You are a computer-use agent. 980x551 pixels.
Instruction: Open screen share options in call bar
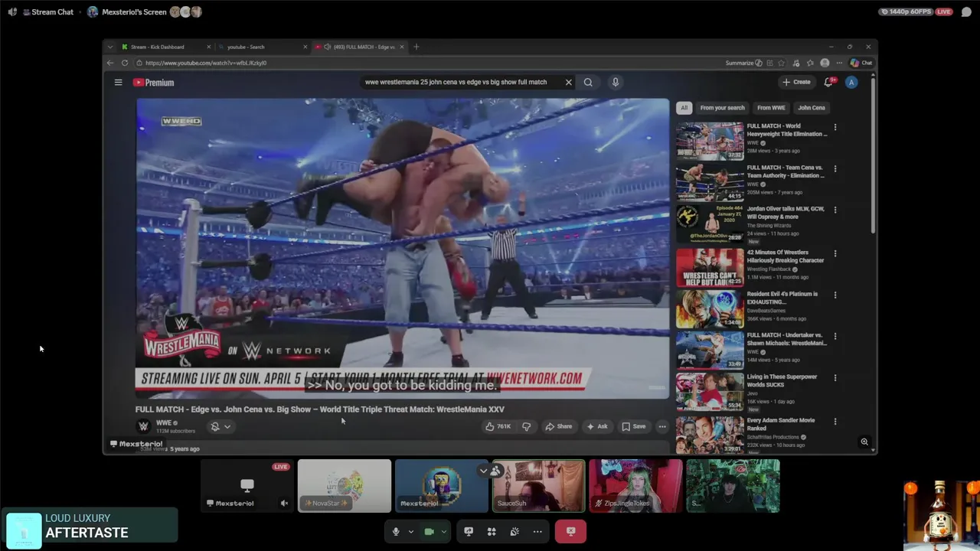(469, 531)
